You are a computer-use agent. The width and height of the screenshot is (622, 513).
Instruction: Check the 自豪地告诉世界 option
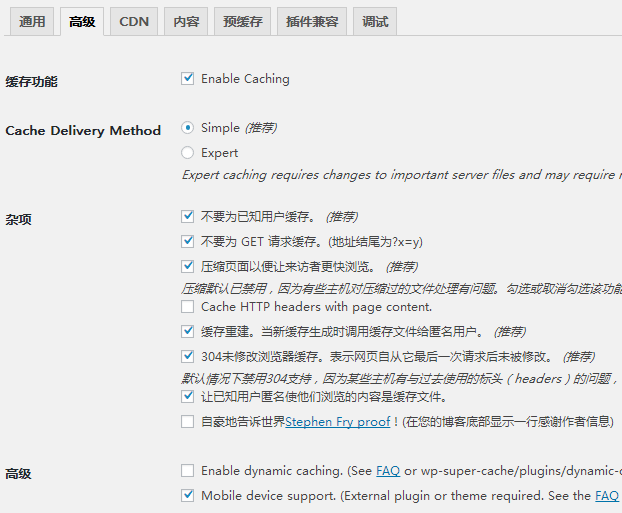pos(187,421)
